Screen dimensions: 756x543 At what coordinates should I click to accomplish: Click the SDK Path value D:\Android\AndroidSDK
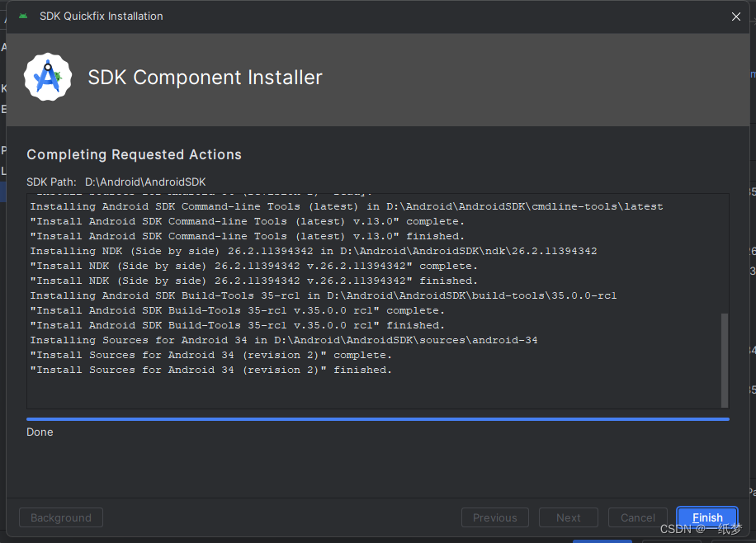(145, 182)
